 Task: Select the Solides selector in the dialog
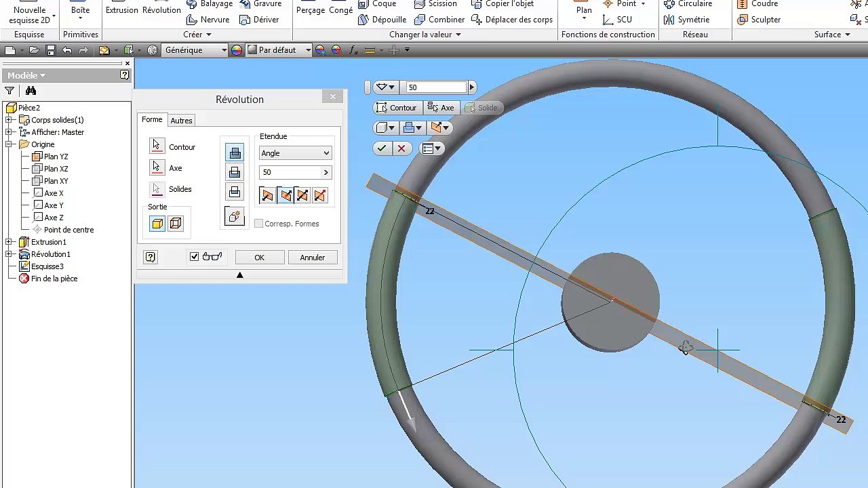pos(157,189)
